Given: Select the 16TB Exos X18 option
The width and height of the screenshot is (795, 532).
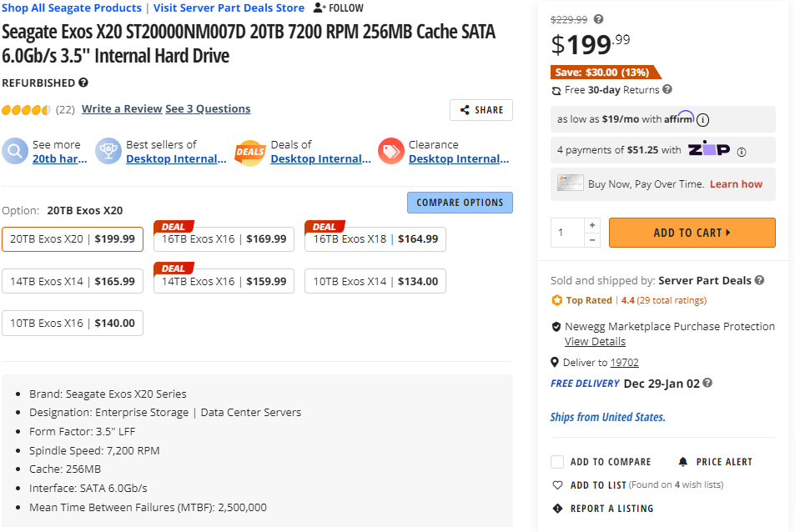Looking at the screenshot, I should tap(375, 239).
